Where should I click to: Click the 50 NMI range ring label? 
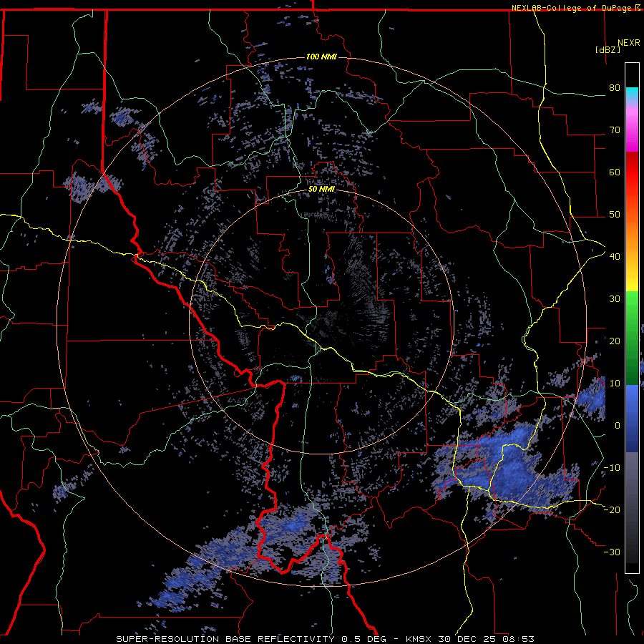[x=321, y=190]
